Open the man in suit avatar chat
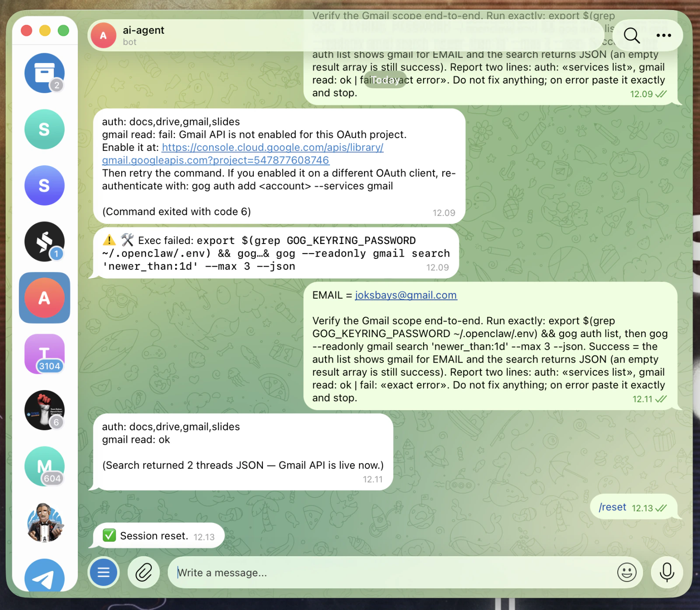 click(x=44, y=523)
